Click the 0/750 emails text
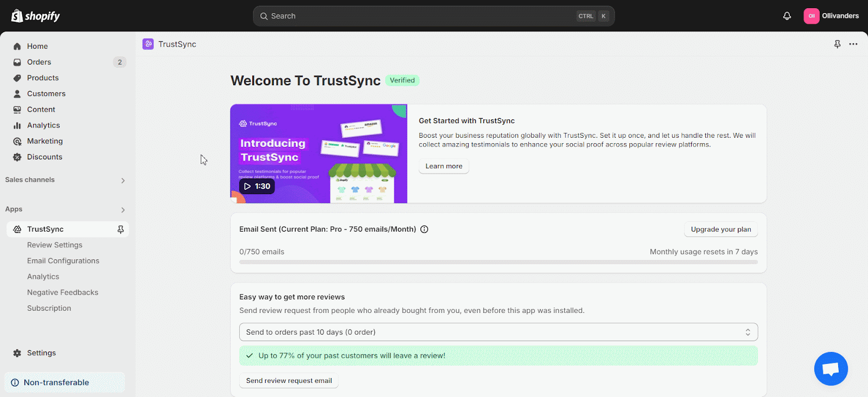The image size is (868, 397). click(x=261, y=252)
